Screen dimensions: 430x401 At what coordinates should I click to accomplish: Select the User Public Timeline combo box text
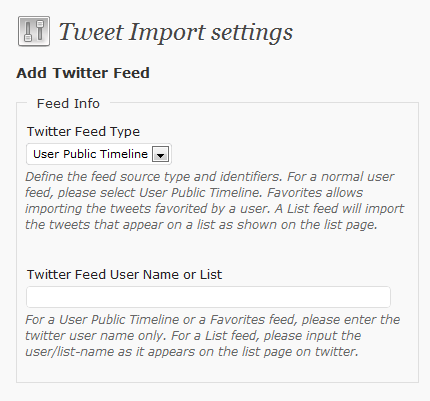coord(90,154)
